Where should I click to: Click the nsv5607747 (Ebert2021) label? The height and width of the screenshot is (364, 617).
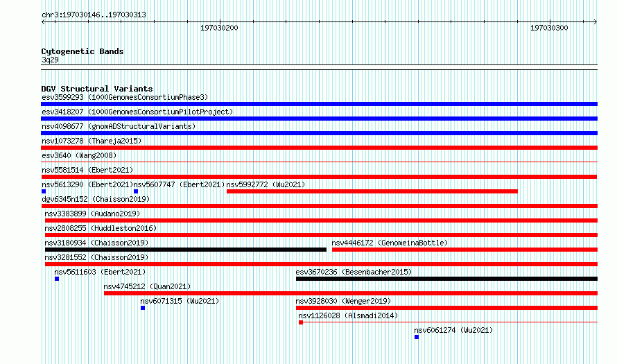[179, 184]
